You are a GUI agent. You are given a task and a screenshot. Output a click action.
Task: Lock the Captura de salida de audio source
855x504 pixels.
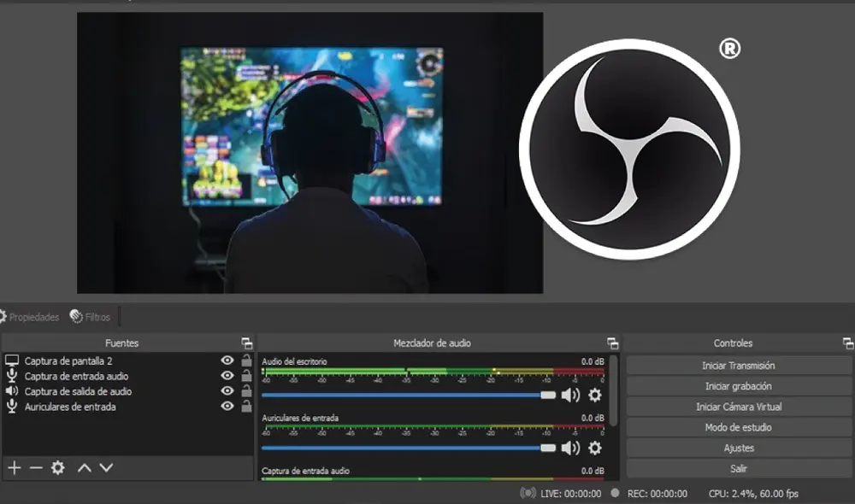coord(246,391)
